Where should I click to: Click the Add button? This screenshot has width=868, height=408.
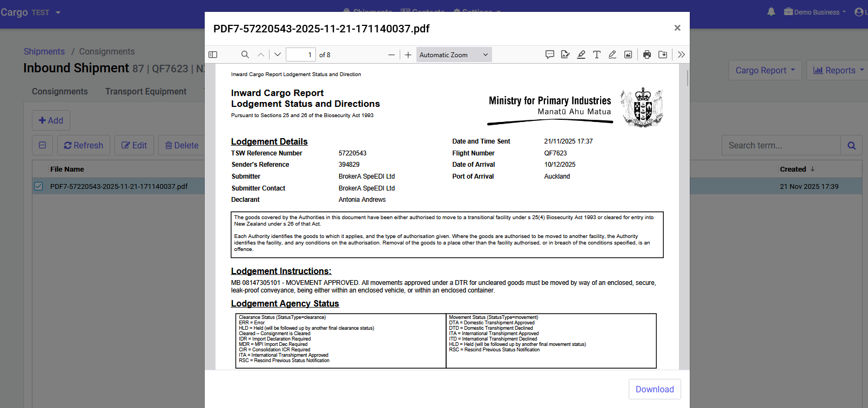point(51,120)
